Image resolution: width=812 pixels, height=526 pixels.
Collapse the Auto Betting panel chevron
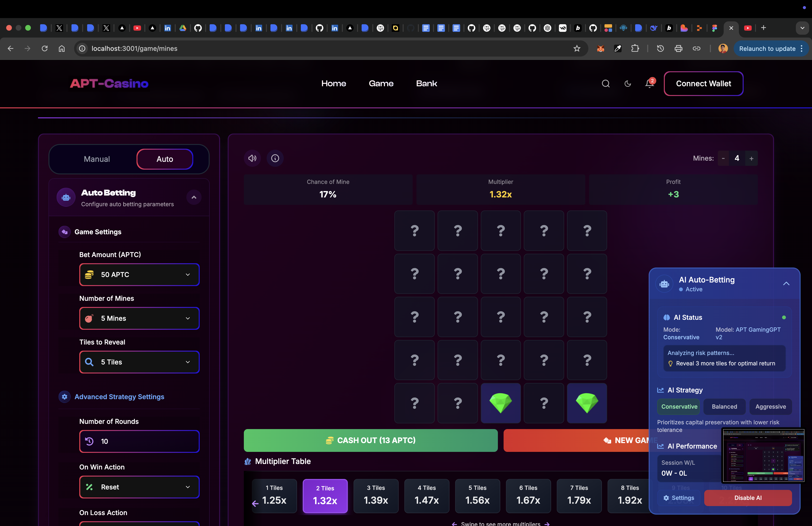click(194, 197)
